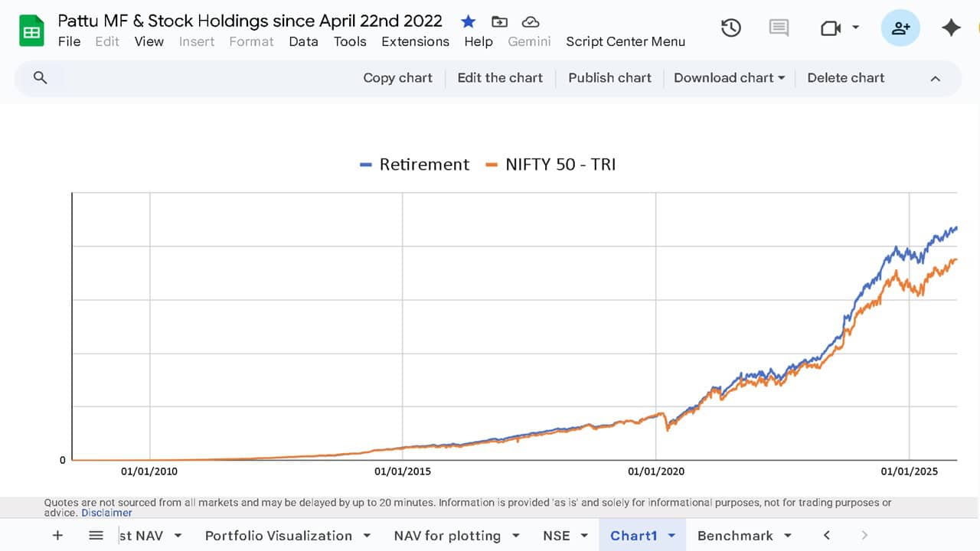Open version history
Image resolution: width=980 pixels, height=551 pixels.
[x=730, y=28]
